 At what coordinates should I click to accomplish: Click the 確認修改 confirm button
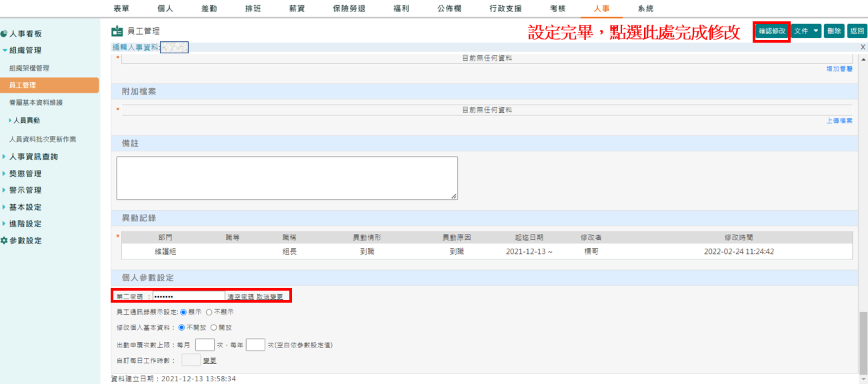pyautogui.click(x=771, y=31)
